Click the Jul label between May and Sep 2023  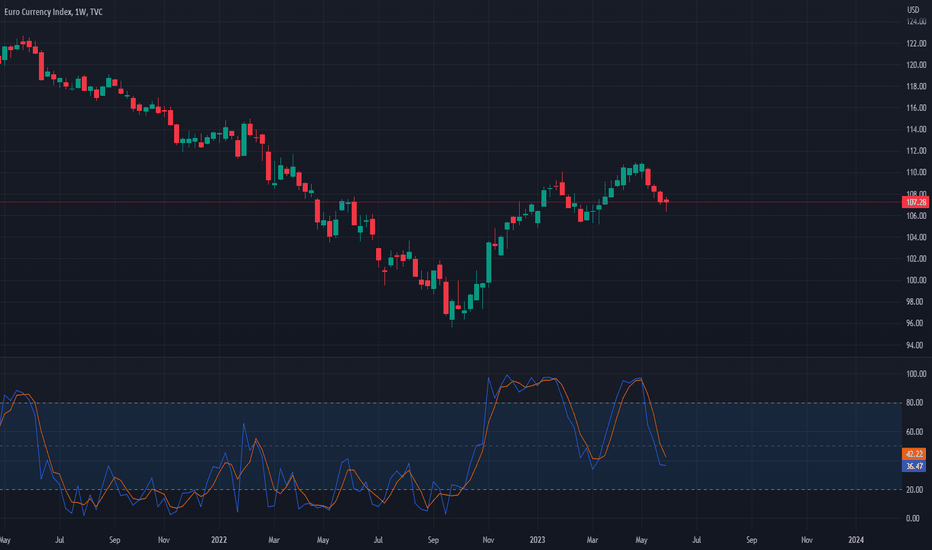[697, 540]
